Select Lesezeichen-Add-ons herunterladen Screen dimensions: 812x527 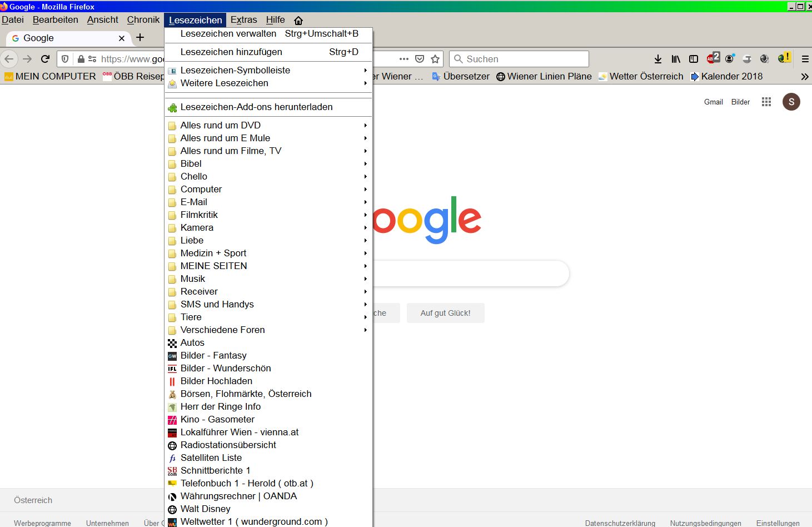[x=269, y=107]
